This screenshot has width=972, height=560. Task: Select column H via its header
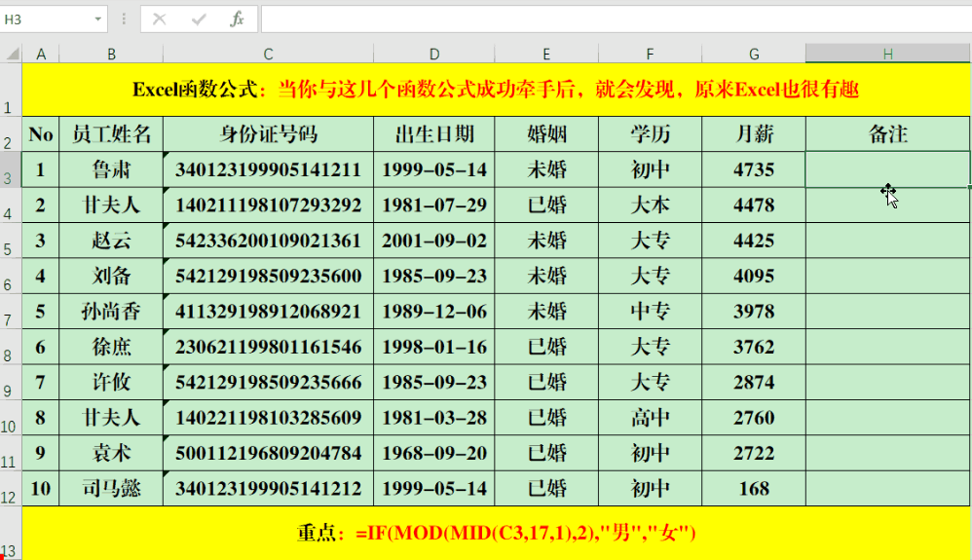click(887, 55)
